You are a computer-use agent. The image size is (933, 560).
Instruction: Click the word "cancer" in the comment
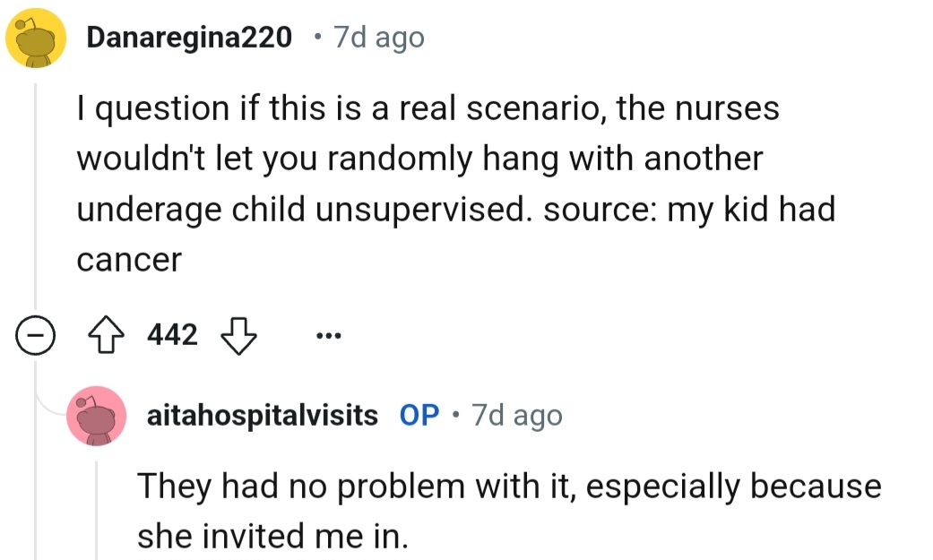(129, 260)
